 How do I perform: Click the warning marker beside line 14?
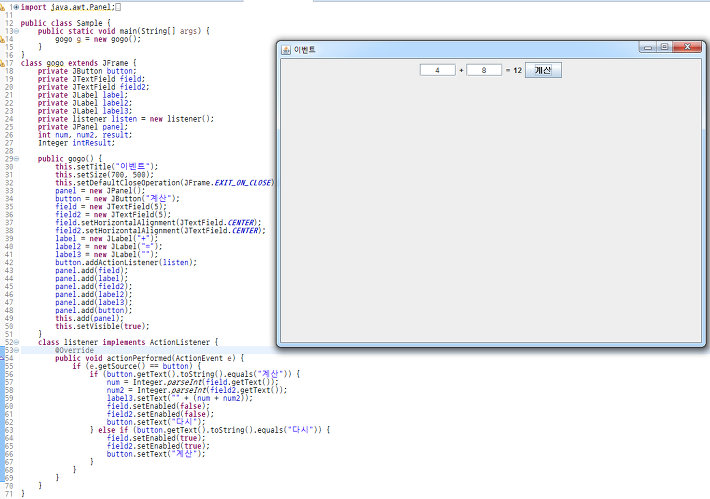click(2, 39)
